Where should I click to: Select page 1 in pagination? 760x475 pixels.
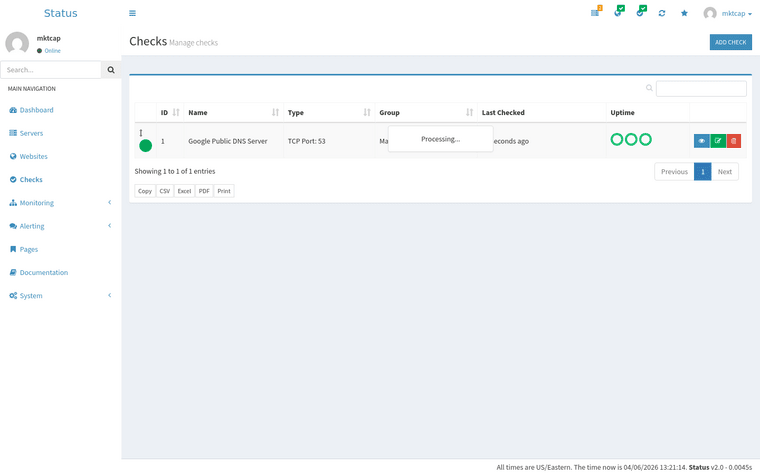tap(702, 172)
